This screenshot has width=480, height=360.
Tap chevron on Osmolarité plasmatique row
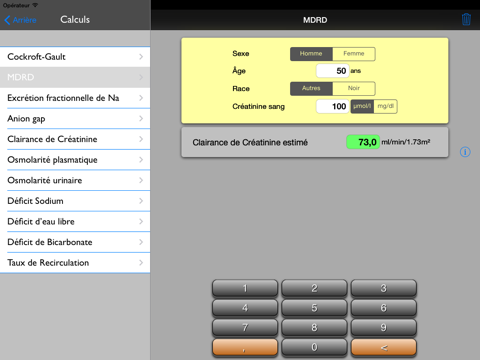(141, 160)
